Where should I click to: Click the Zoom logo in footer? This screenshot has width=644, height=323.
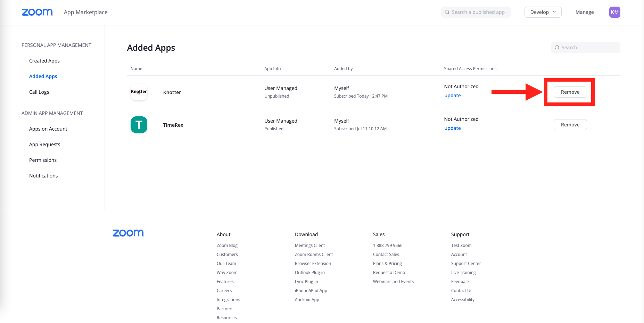point(128,233)
